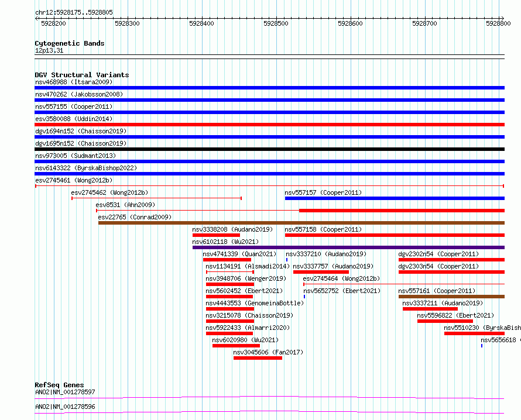Click the esv2745461 (Wong2012b) label

pos(74,180)
